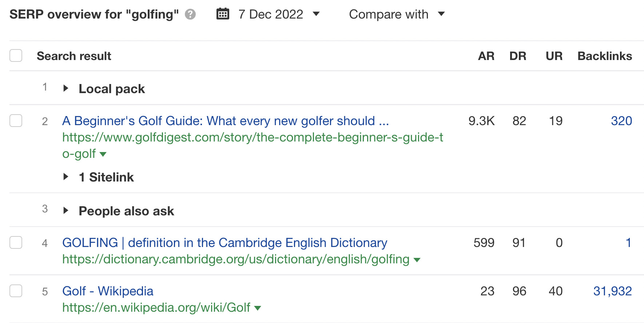Expand the 1 Sitelink entry
The height and width of the screenshot is (323, 644).
(66, 177)
